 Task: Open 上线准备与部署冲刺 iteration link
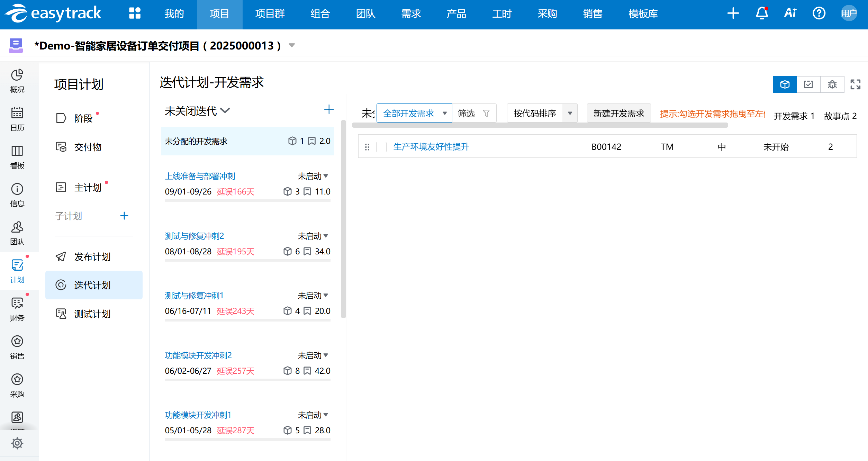coord(200,176)
